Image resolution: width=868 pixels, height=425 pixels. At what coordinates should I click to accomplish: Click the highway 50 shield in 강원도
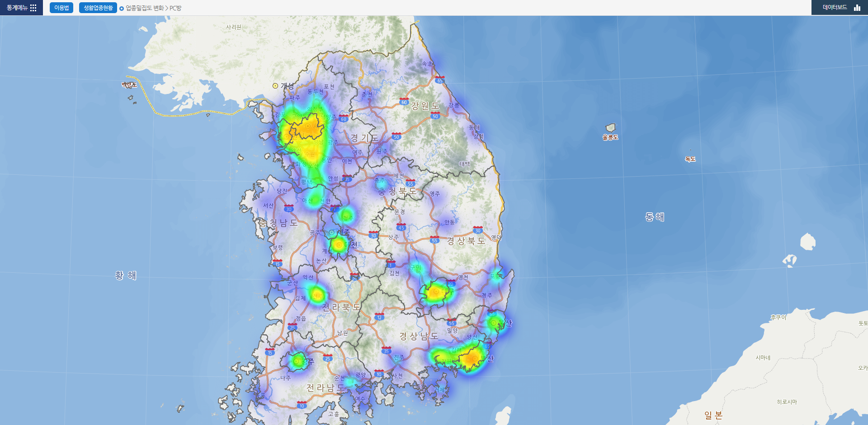pos(435,115)
